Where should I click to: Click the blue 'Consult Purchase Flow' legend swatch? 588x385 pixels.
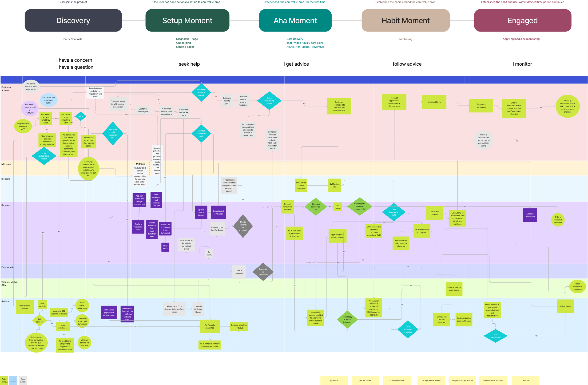tap(13, 380)
